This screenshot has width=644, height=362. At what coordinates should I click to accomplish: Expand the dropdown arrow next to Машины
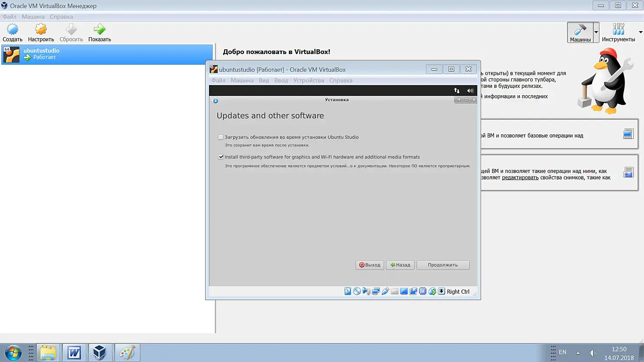(x=596, y=32)
